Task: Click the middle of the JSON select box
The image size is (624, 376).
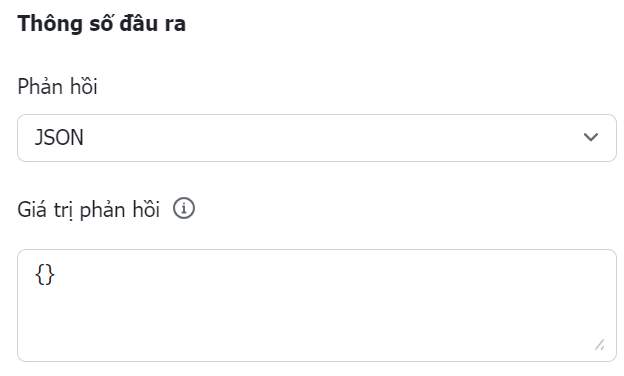Action: [317, 138]
